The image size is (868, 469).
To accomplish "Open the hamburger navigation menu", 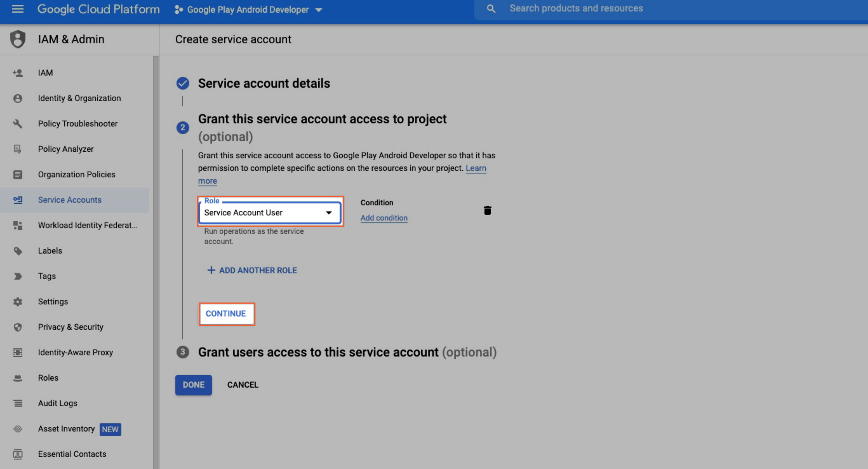I will point(18,10).
